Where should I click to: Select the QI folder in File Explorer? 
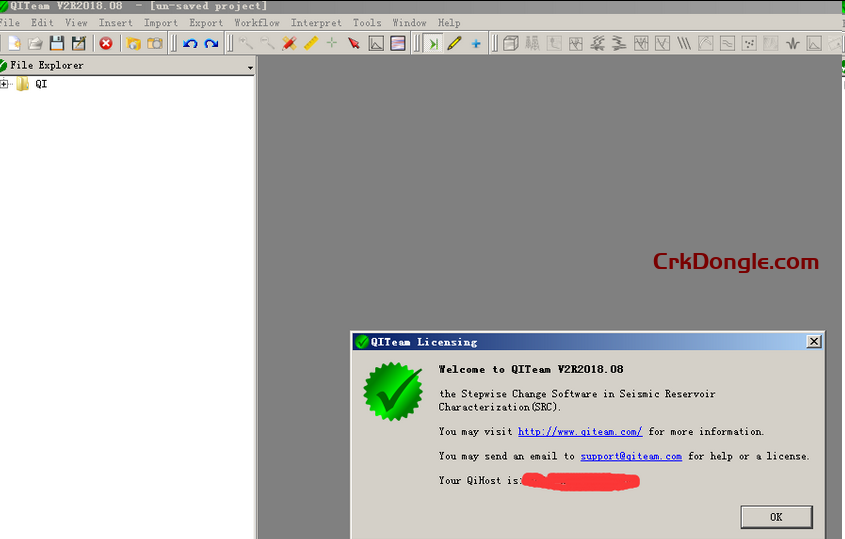tap(40, 84)
